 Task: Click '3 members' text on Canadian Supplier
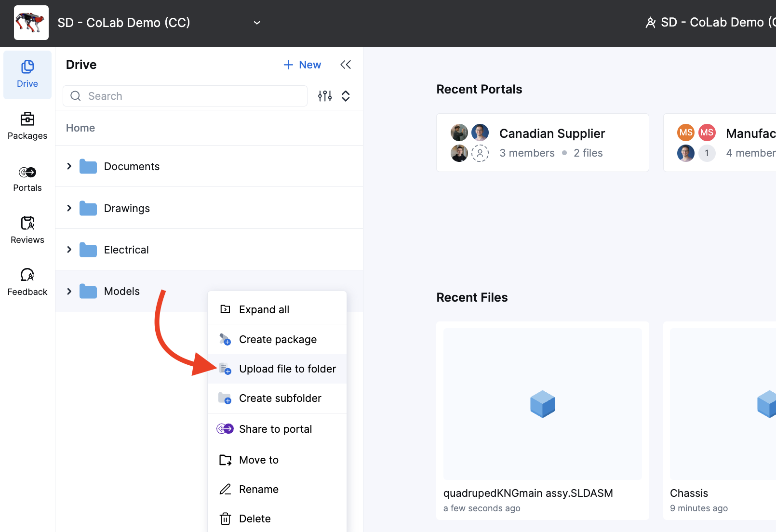(x=527, y=153)
